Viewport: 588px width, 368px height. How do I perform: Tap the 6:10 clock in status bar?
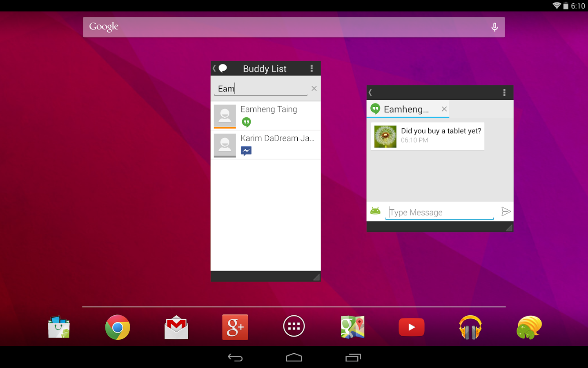click(x=578, y=6)
